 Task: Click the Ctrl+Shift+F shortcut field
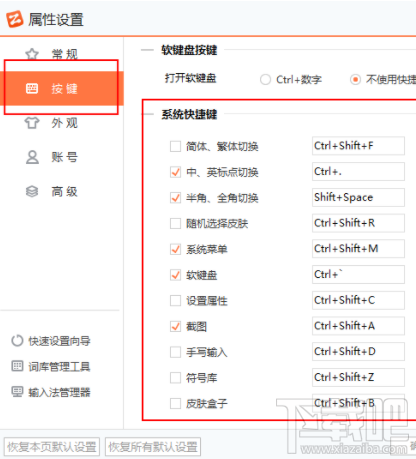click(x=358, y=146)
